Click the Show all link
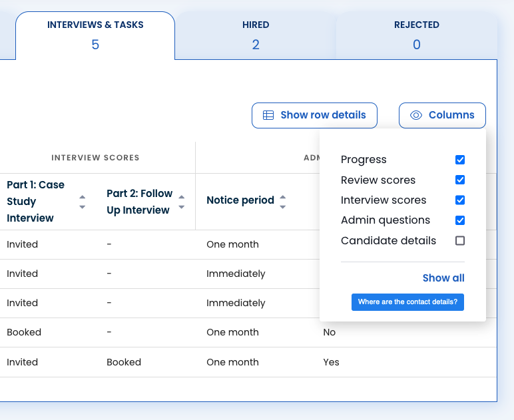The width and height of the screenshot is (514, 420). [443, 278]
